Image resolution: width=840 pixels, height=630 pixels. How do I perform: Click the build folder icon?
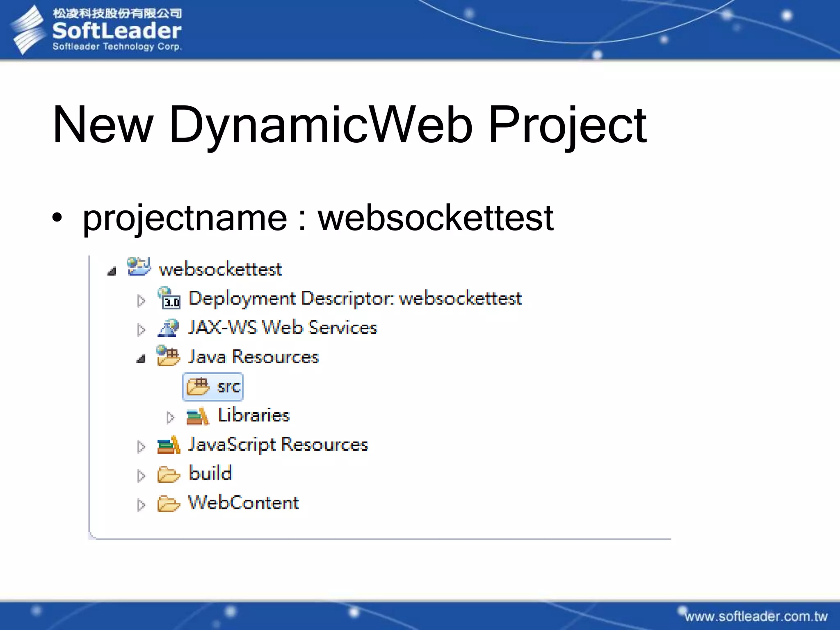[169, 475]
